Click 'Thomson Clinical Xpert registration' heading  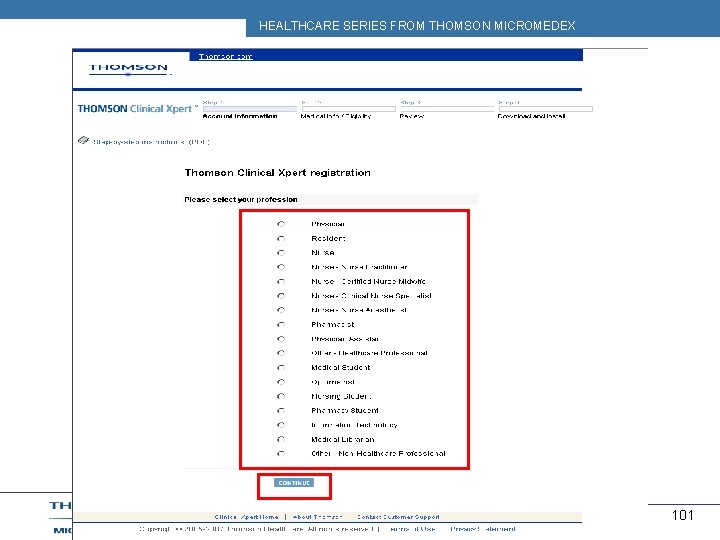coord(278,173)
